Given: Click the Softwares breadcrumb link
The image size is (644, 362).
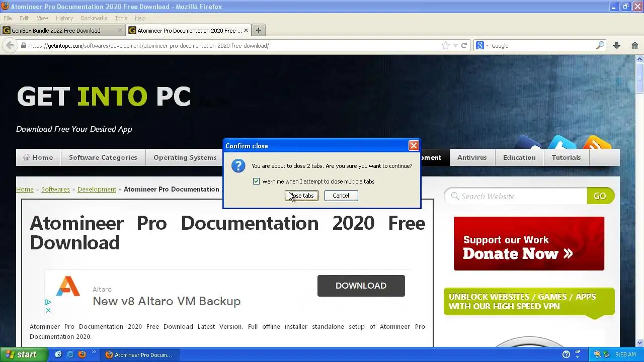Looking at the screenshot, I should (55, 189).
